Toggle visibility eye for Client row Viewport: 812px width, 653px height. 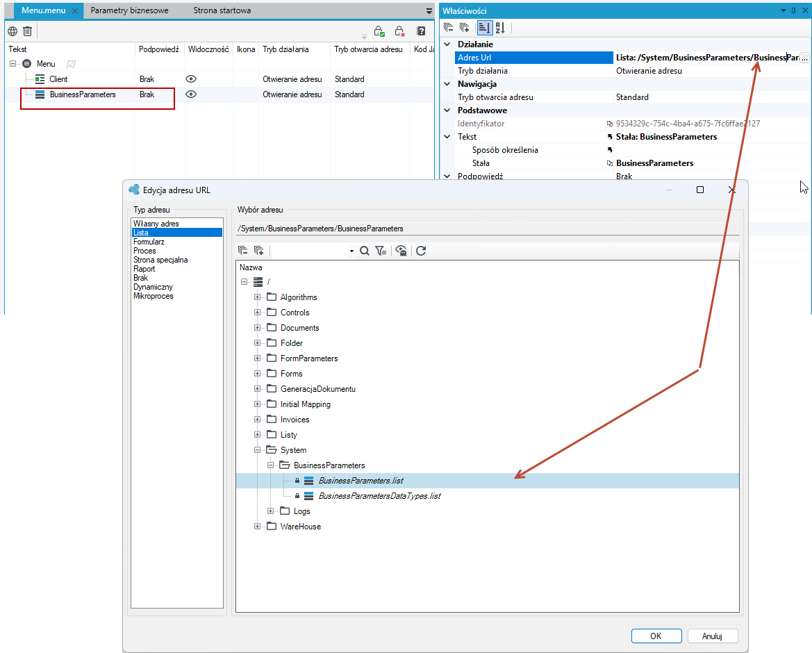coord(191,79)
